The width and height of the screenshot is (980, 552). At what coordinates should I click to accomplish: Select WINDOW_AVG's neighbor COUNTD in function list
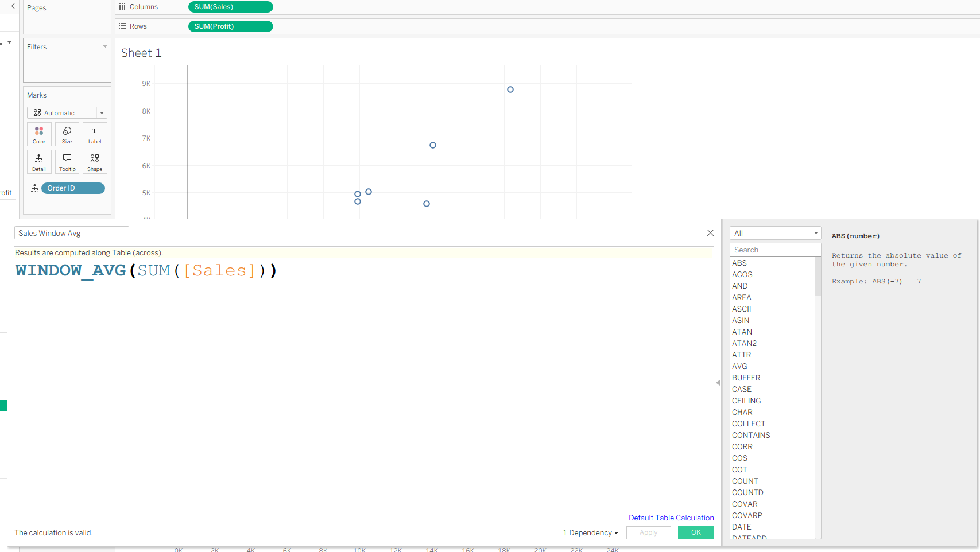pos(747,492)
